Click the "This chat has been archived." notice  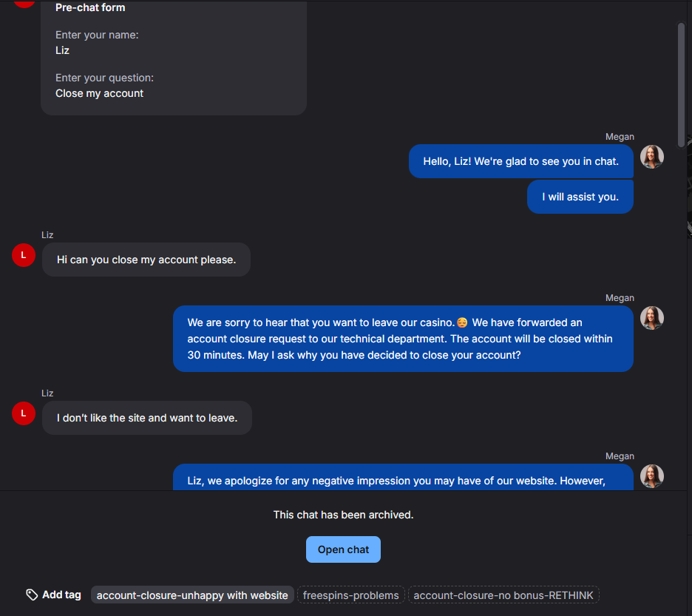pos(343,515)
